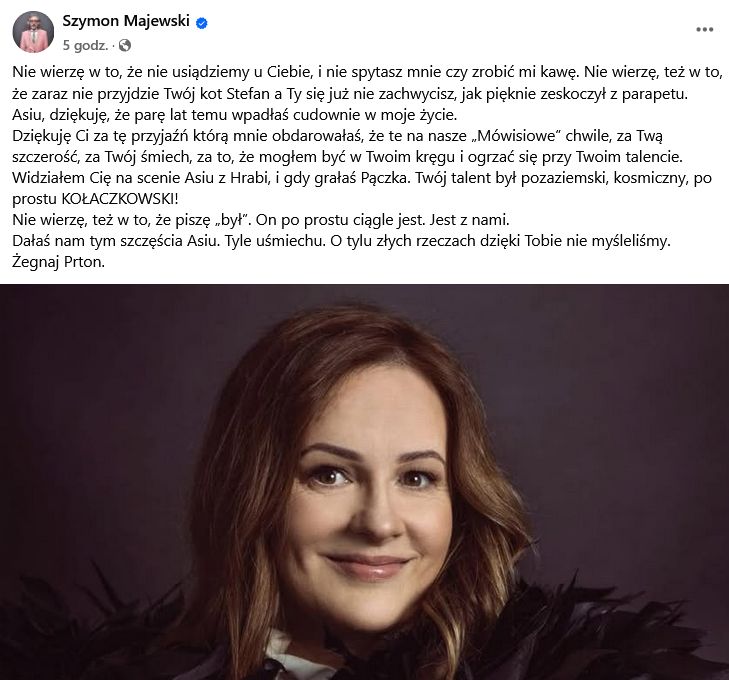Open the "5 godz." timestamp link
729x680 pixels.
85,45
